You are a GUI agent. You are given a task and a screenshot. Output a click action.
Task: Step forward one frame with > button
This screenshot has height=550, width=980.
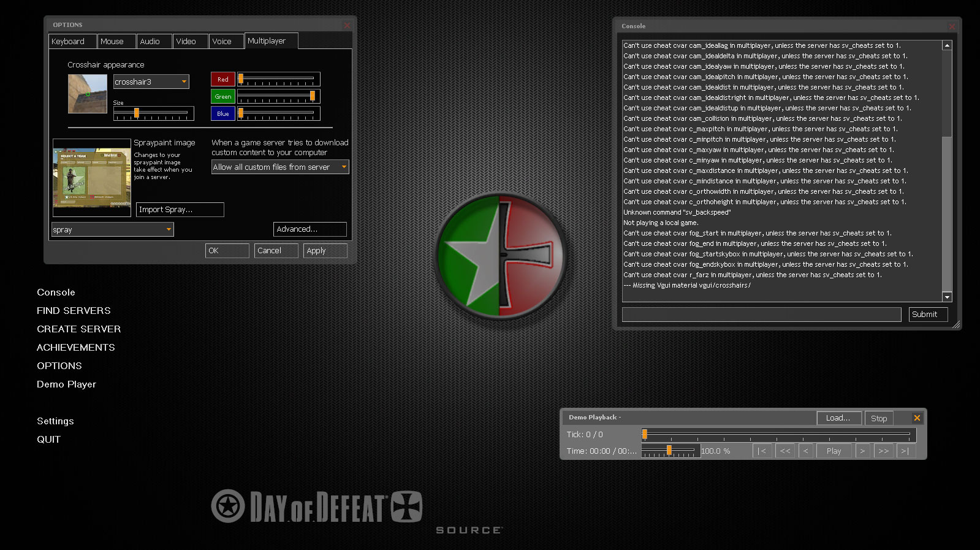pyautogui.click(x=862, y=451)
